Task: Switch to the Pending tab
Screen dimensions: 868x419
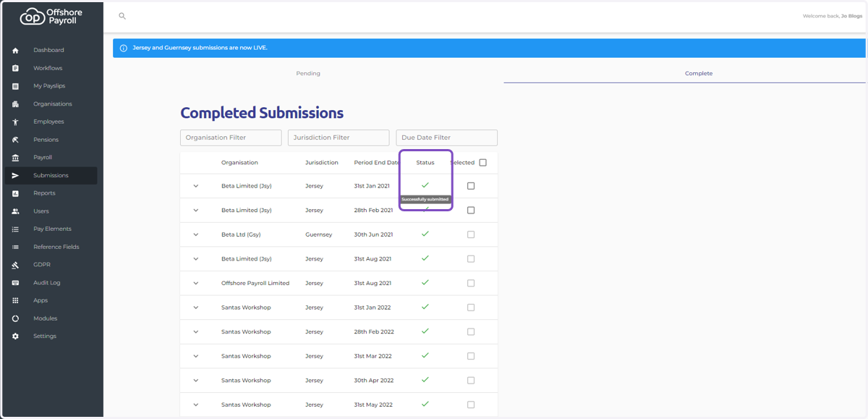Action: click(308, 73)
